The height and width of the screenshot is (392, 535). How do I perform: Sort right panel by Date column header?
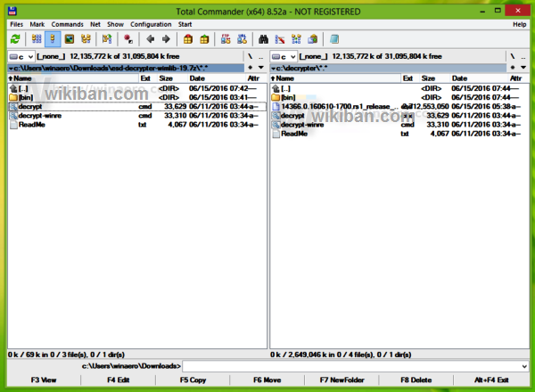[x=478, y=78]
